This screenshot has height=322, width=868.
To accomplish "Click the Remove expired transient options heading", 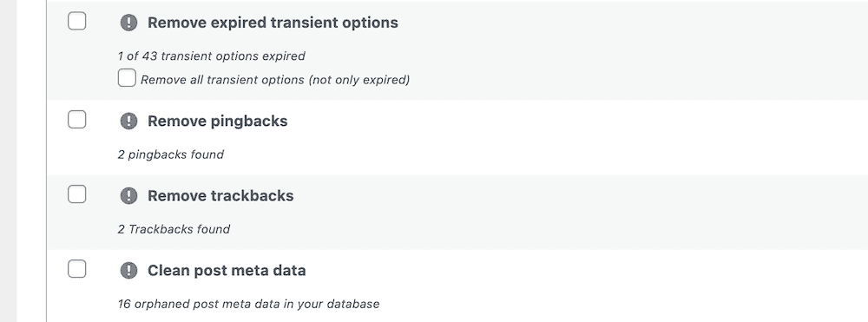I will coord(273,23).
